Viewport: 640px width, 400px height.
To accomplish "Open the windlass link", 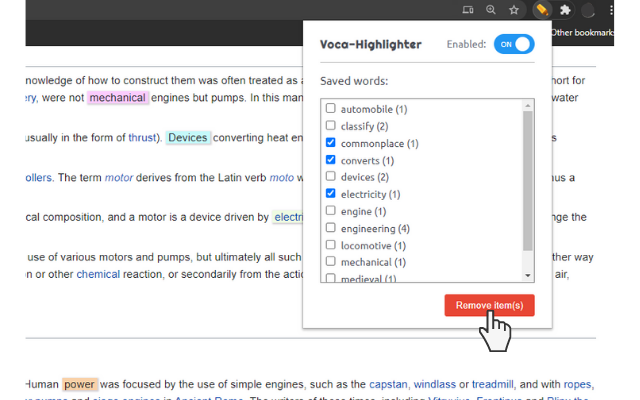I will (435, 384).
